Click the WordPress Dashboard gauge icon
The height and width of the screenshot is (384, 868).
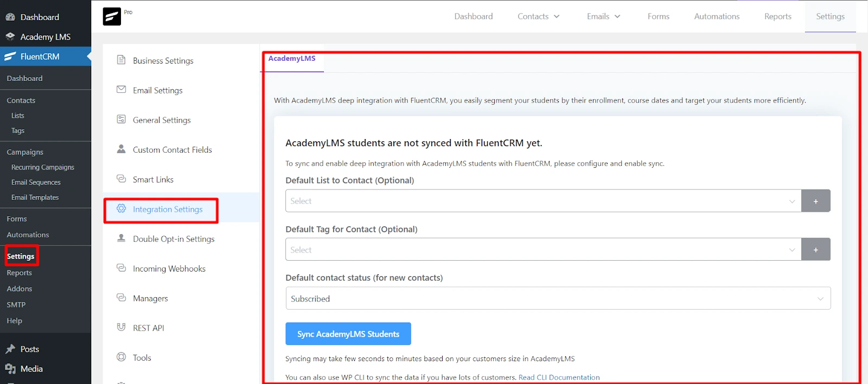[10, 17]
